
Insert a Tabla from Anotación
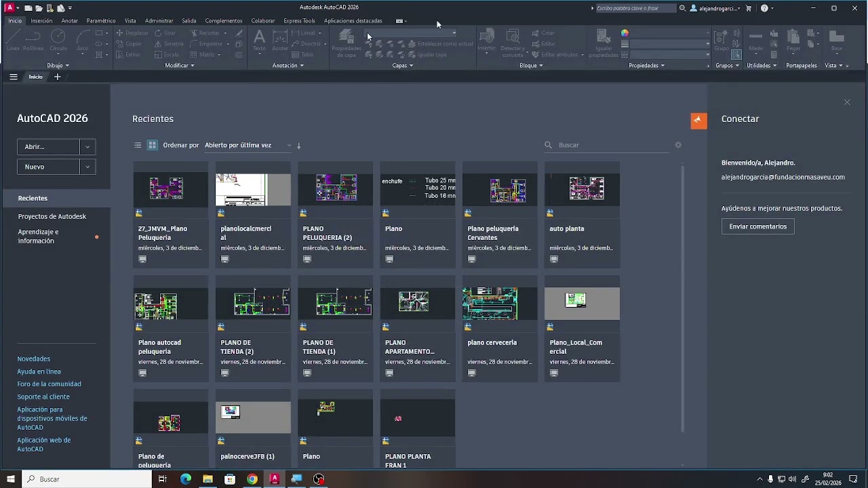302,54
